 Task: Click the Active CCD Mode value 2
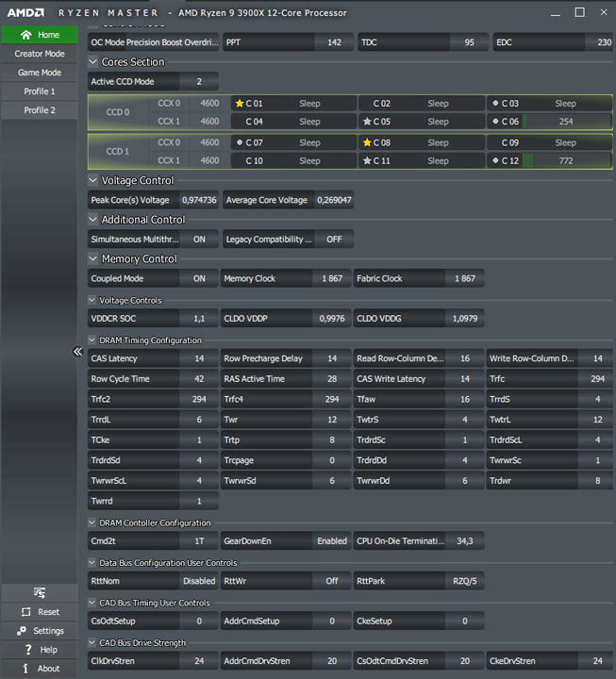(x=199, y=81)
